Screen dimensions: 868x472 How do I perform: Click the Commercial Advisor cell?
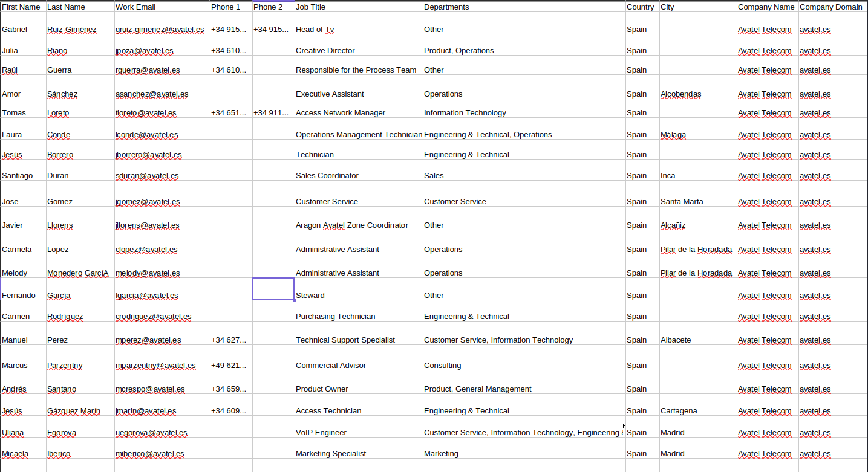[x=359, y=358]
